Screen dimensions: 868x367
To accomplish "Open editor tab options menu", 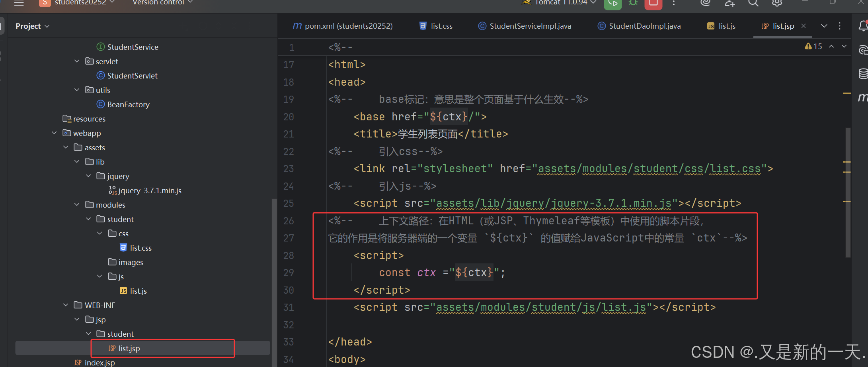I will point(840,26).
